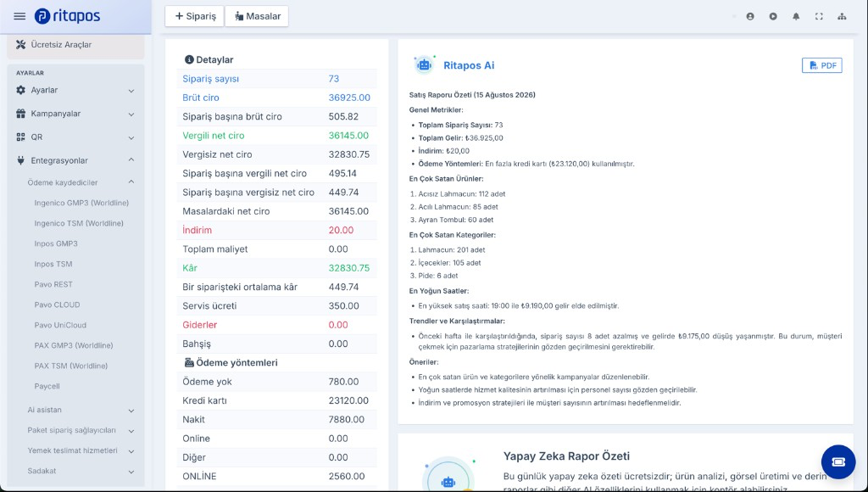Click the Kredi kartı value 23120.00
This screenshot has height=492, width=868.
[348, 400]
